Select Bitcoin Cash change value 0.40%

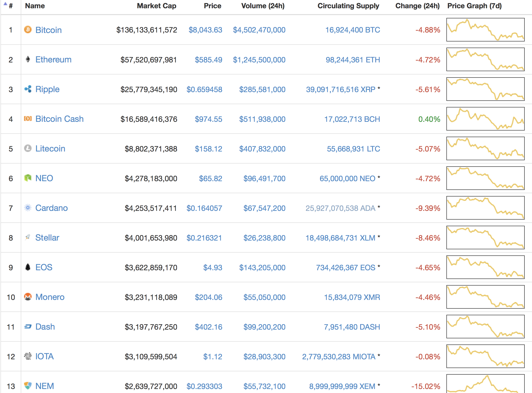(x=429, y=119)
